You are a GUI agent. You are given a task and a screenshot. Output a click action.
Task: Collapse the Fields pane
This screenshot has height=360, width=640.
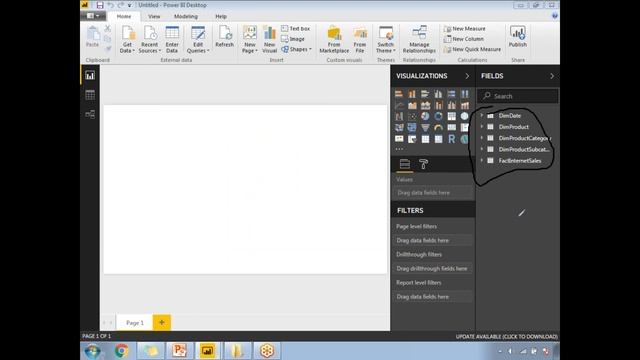[x=552, y=76]
